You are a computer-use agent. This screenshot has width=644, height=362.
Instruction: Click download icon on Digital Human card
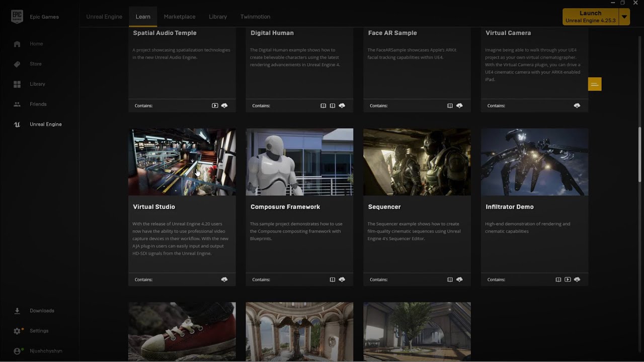point(342,106)
